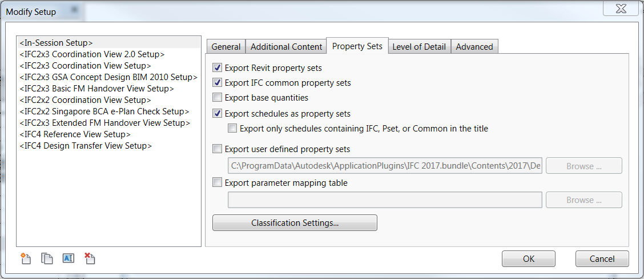Open Classification Settings dialog

[295, 222]
